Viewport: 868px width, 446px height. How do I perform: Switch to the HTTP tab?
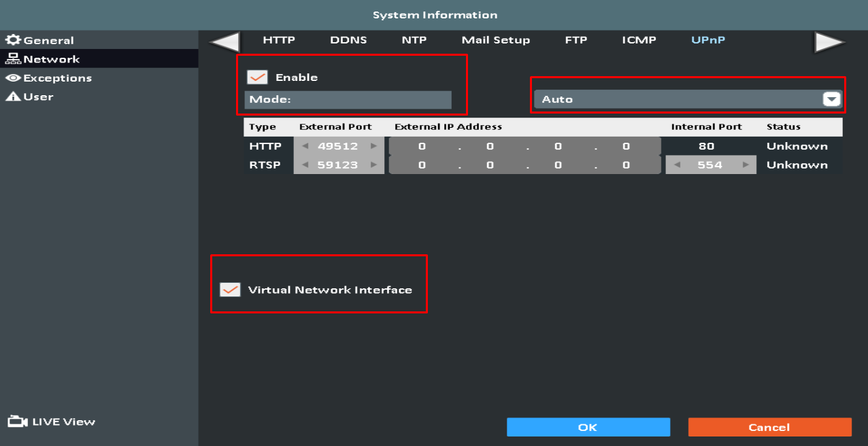[279, 40]
